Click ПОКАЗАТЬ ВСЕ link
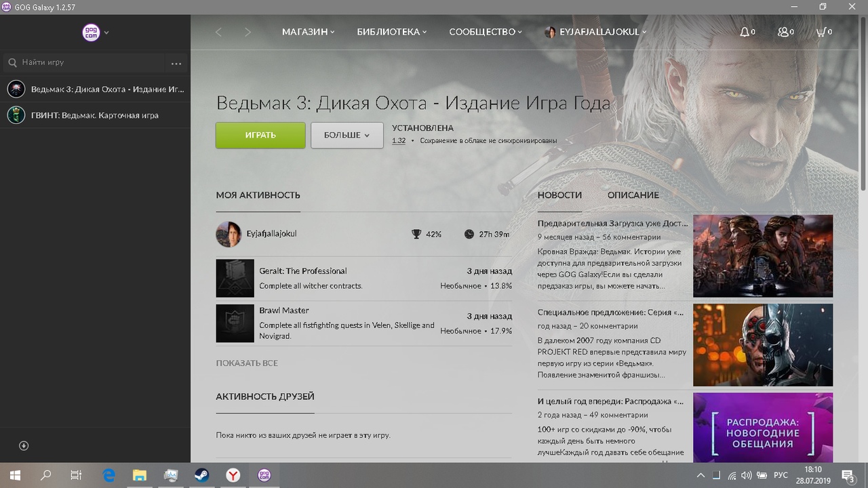868x488 pixels. pos(247,363)
